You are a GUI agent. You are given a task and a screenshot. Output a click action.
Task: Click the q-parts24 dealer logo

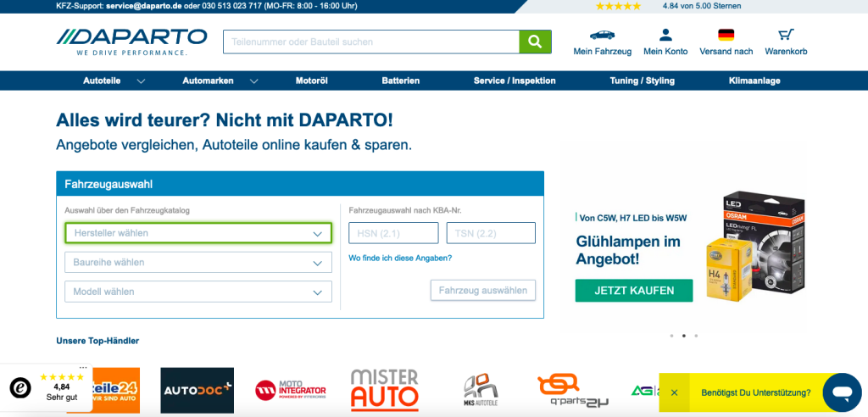[573, 390]
